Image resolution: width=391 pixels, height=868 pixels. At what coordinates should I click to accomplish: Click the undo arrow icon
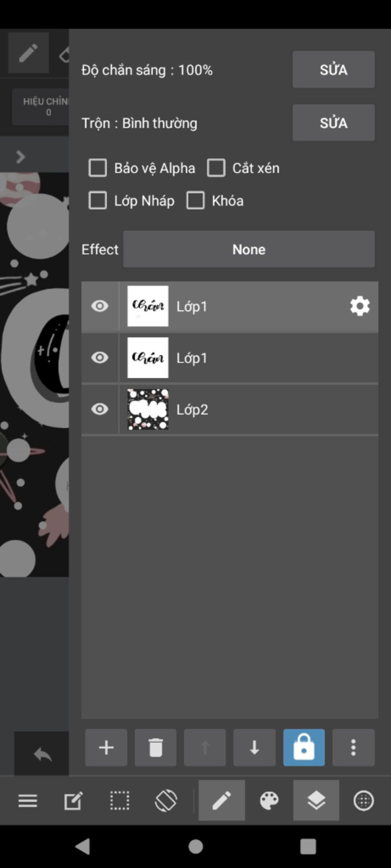[x=42, y=754]
